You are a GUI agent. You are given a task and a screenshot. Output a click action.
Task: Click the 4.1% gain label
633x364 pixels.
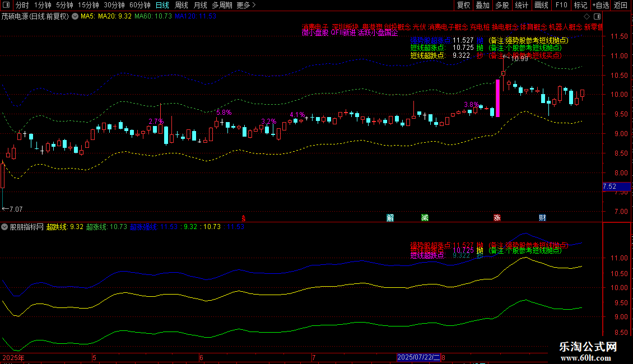coord(297,115)
